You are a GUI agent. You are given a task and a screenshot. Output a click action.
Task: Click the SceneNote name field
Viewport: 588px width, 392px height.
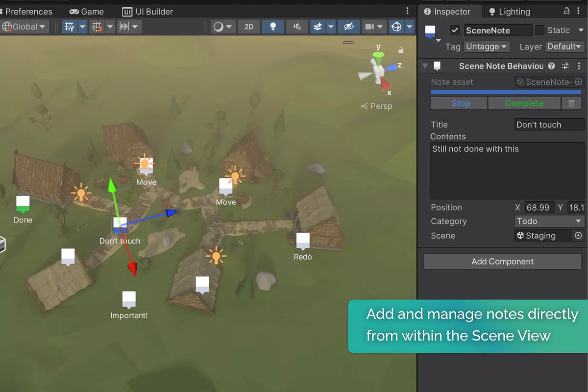coord(498,30)
